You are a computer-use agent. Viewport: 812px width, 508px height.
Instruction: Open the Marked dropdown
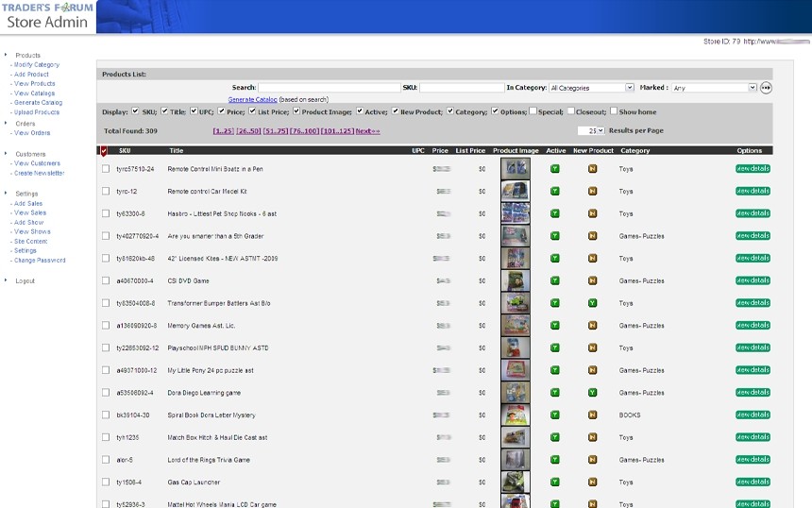point(714,88)
